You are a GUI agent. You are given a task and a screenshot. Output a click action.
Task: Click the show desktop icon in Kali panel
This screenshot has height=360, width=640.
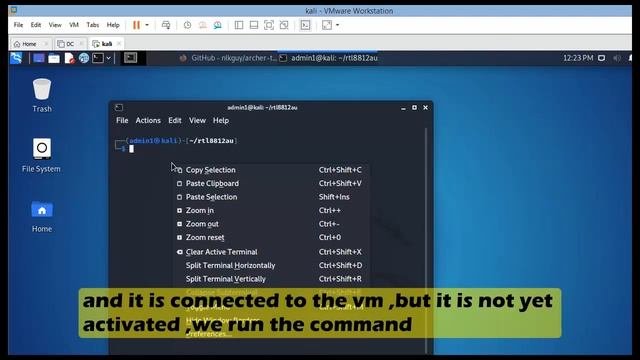pyautogui.click(x=39, y=58)
